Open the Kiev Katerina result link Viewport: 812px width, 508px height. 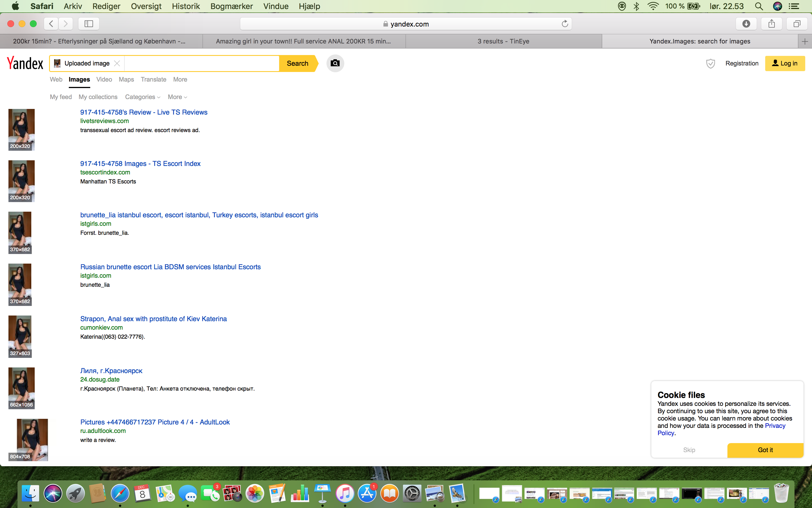point(153,319)
